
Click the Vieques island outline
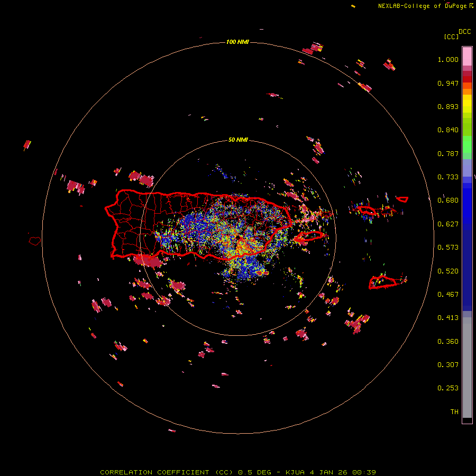[x=309, y=236]
